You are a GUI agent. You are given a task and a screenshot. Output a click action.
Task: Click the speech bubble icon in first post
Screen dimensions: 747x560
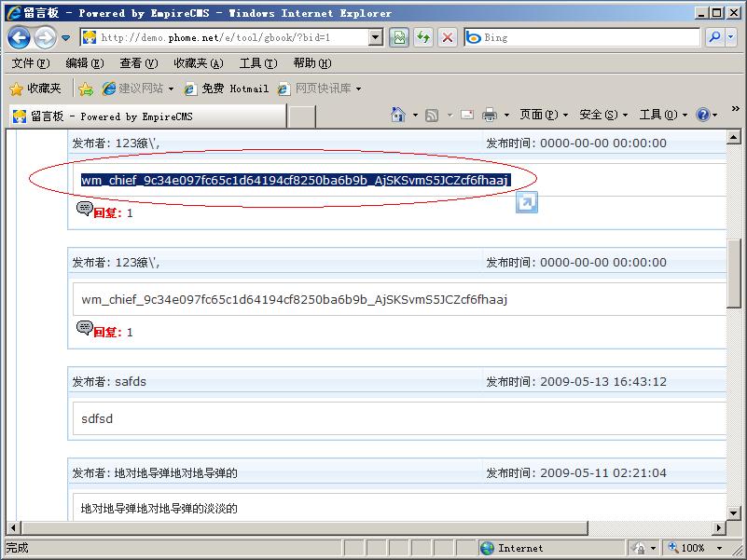84,208
